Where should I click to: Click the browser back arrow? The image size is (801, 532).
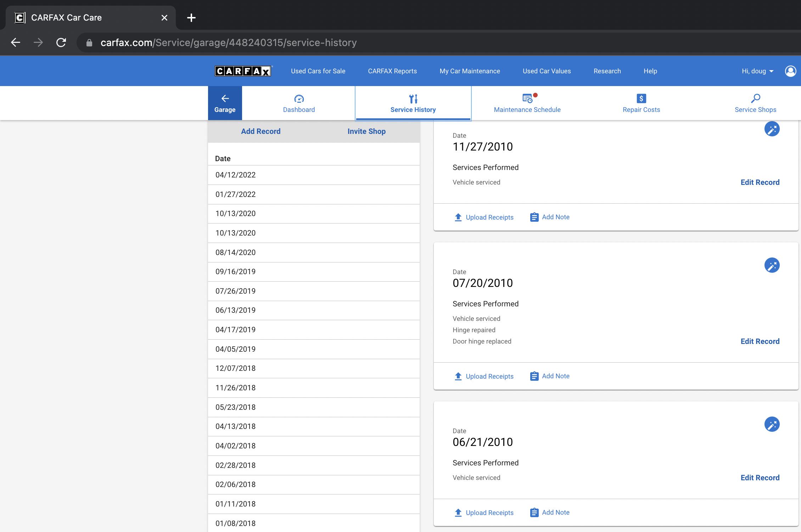[16, 43]
